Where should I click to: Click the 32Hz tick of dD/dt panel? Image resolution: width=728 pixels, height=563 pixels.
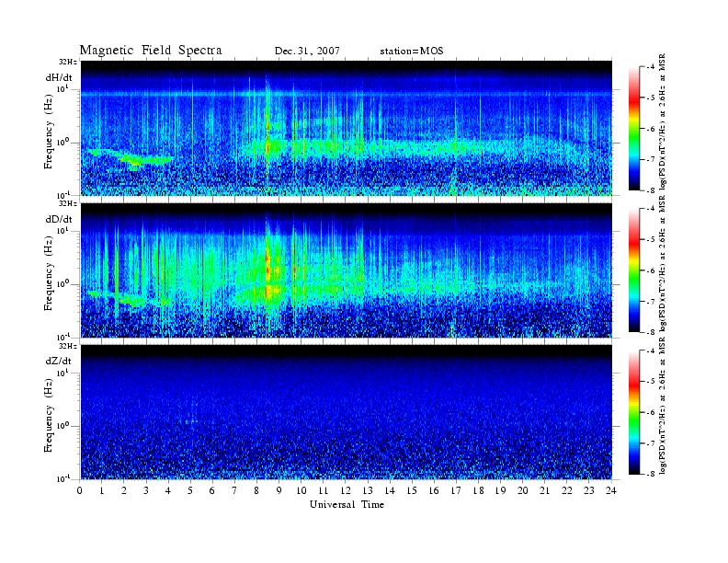[x=68, y=203]
